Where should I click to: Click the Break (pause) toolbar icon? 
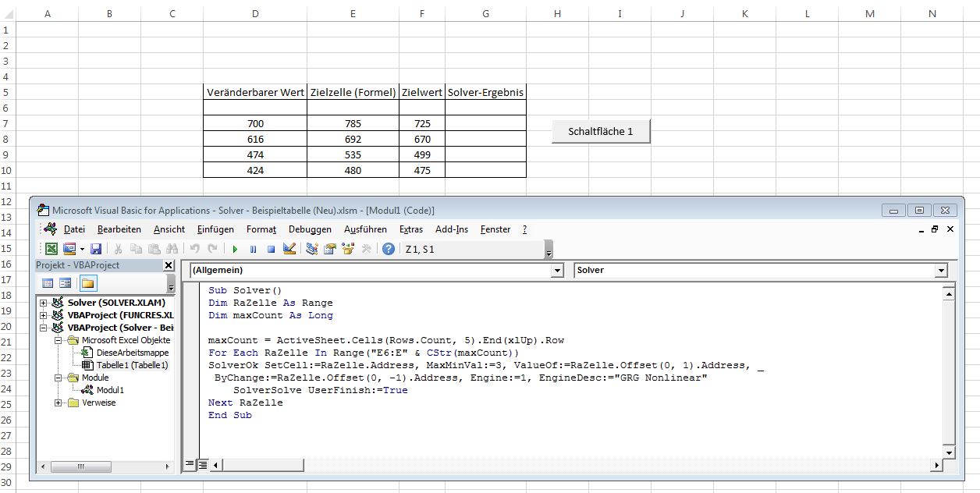253,249
